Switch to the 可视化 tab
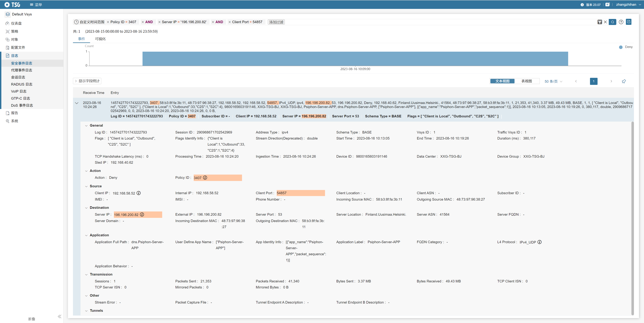 coord(100,39)
